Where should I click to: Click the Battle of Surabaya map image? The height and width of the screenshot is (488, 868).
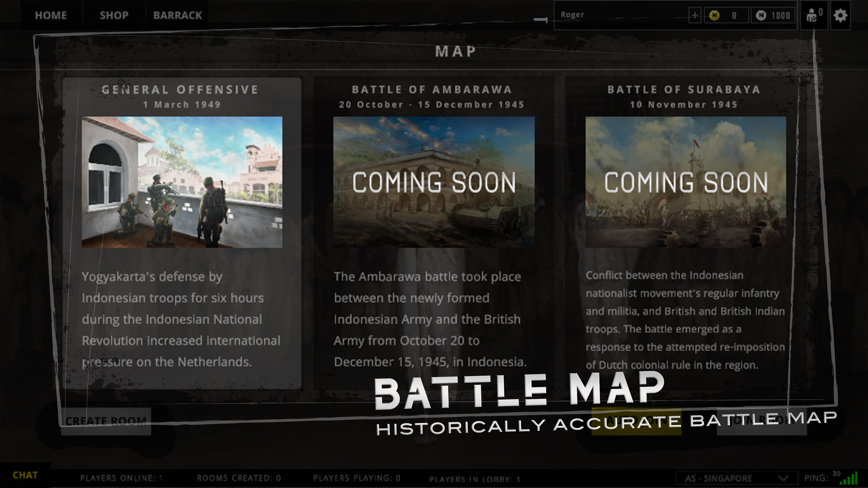(x=685, y=182)
